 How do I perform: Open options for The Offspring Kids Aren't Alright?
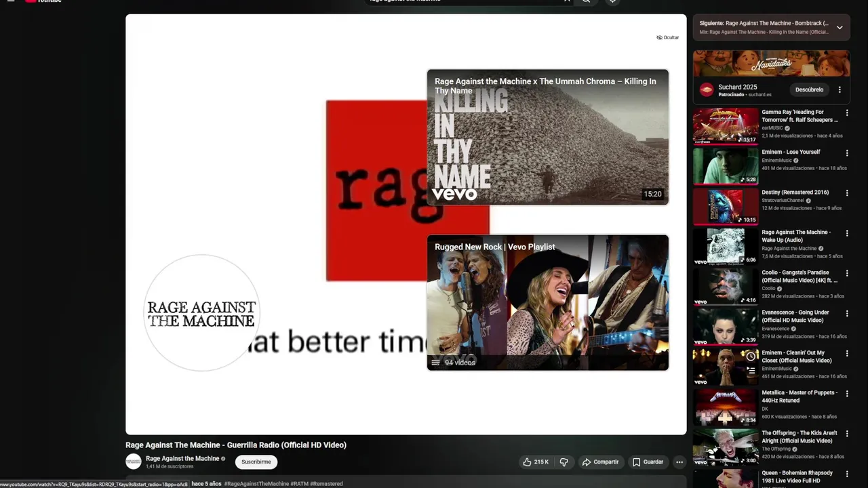coord(846,434)
